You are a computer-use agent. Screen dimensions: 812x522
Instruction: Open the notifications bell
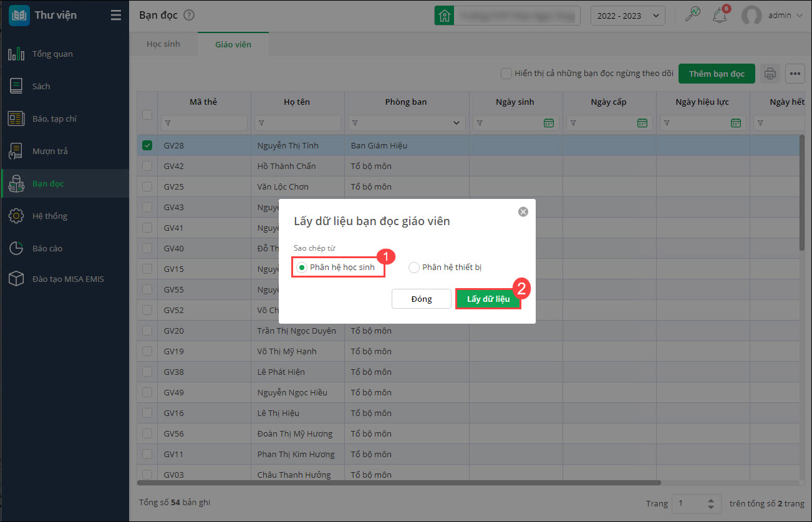tap(720, 15)
